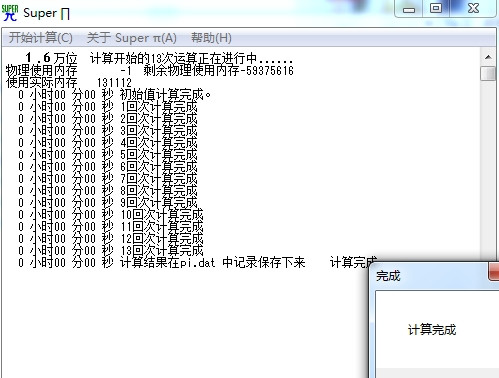Click the scrollbar track below the thumb

tap(488, 167)
